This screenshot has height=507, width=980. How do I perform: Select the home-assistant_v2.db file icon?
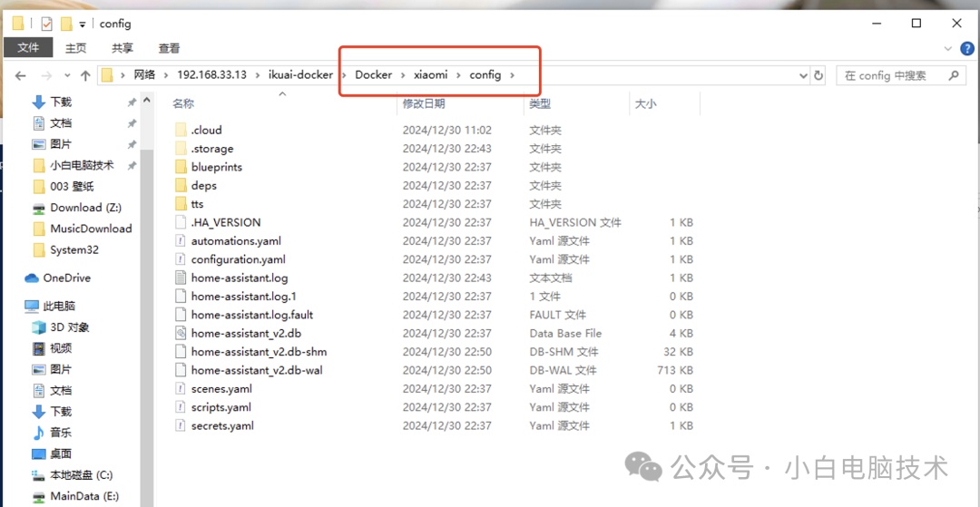click(x=181, y=333)
